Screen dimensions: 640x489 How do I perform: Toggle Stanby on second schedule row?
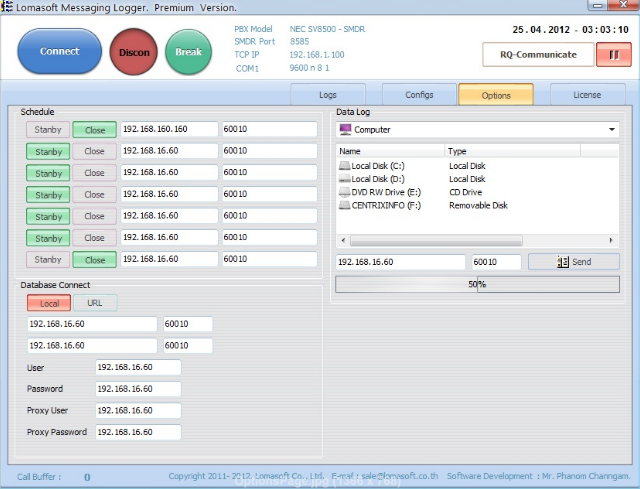(48, 152)
